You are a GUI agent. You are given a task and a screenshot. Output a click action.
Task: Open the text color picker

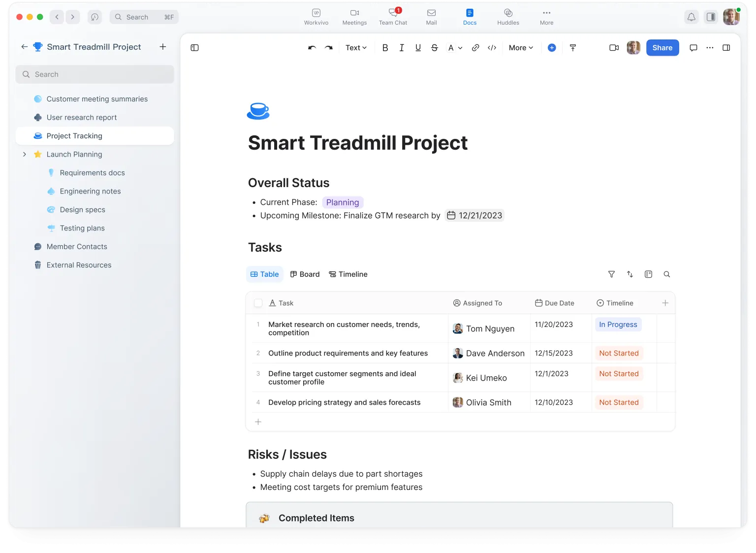[x=455, y=48]
